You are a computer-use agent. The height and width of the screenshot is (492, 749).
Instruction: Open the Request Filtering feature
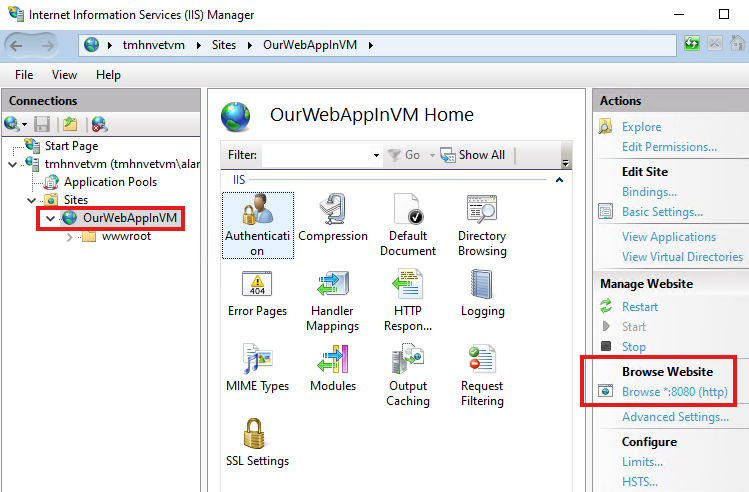(x=482, y=375)
